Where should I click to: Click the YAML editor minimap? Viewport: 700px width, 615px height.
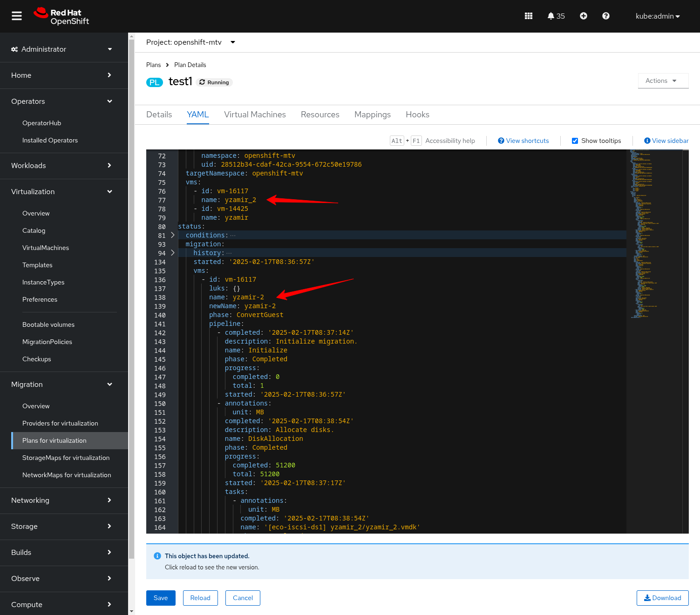[654, 341]
